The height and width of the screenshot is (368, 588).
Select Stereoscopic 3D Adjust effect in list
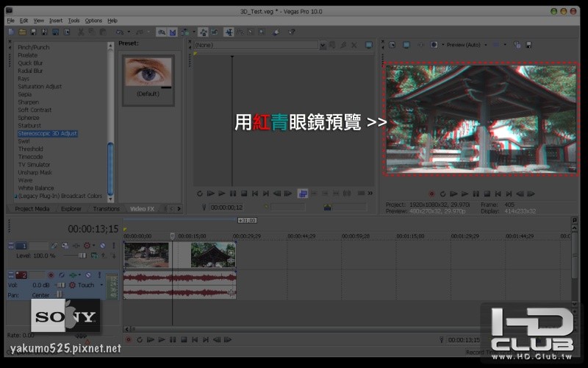[48, 134]
